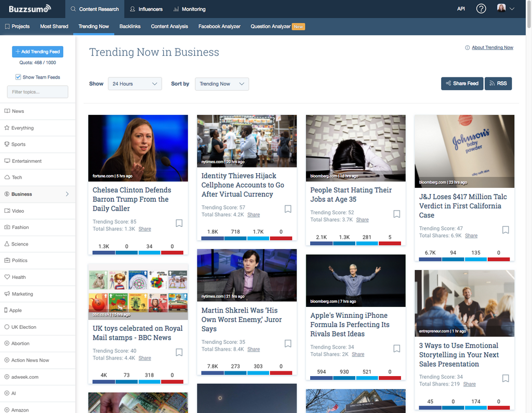
Task: Toggle the Show Team Feeds checkbox
Action: (x=18, y=77)
